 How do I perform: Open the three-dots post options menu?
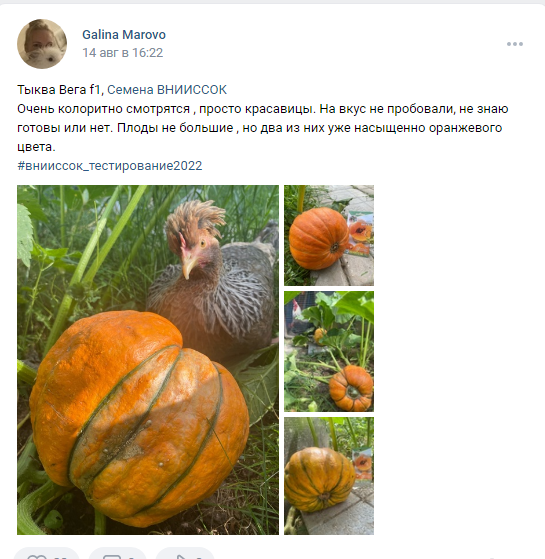tap(515, 44)
